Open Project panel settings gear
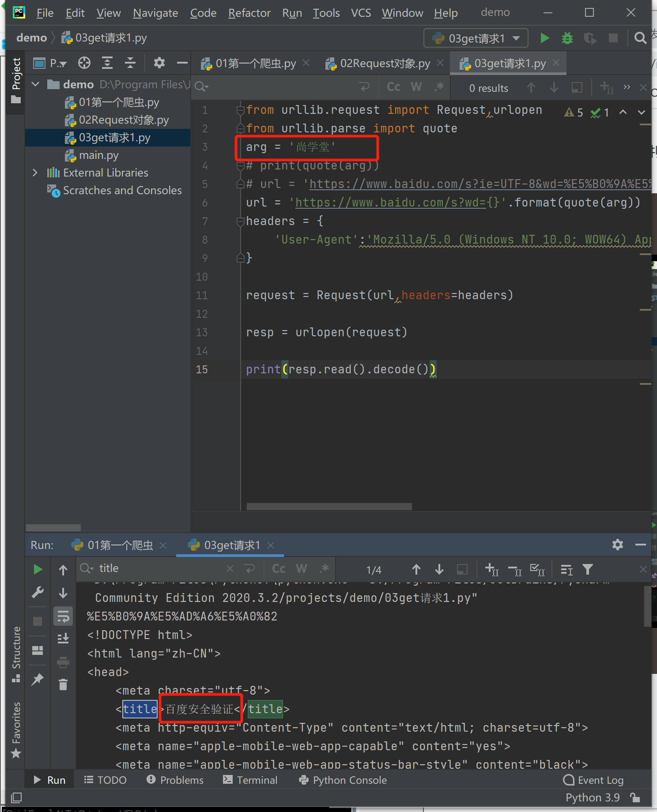This screenshot has width=657, height=812. coord(159,63)
